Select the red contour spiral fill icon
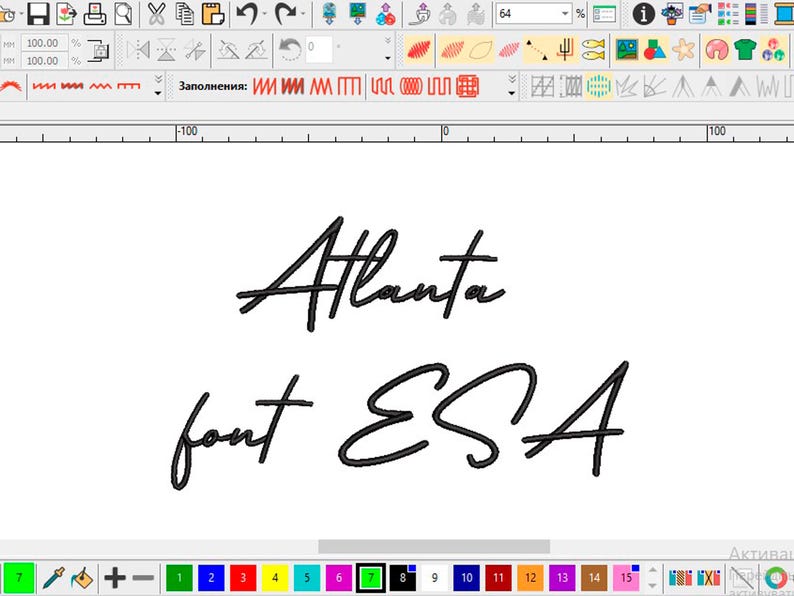The height and width of the screenshot is (596, 794). click(x=411, y=86)
